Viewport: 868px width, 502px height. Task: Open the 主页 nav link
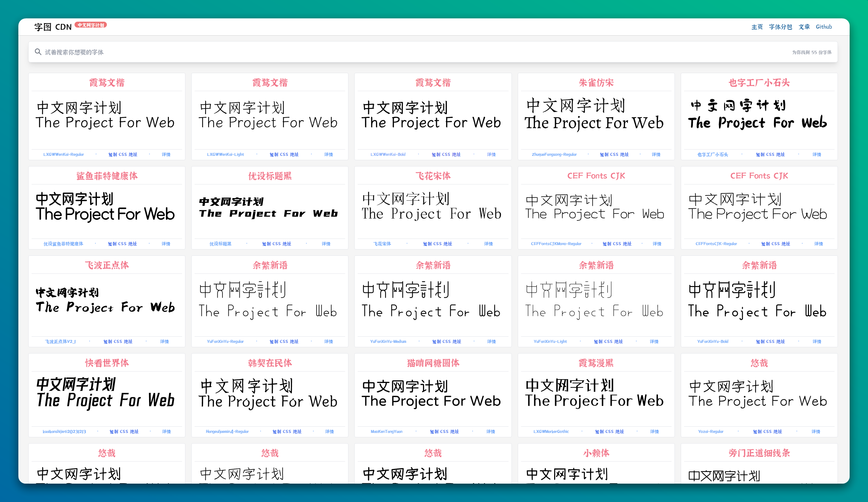point(757,27)
